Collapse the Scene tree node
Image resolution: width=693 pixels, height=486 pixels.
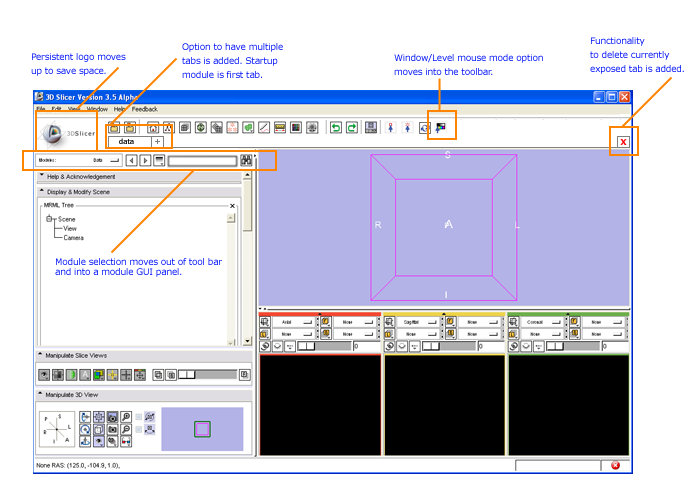point(49,219)
